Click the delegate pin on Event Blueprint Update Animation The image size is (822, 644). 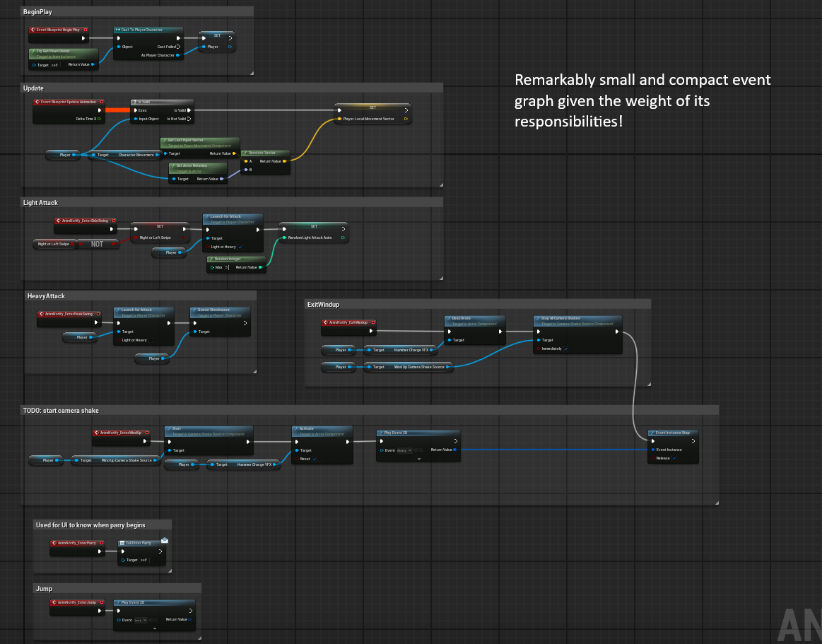click(x=102, y=102)
